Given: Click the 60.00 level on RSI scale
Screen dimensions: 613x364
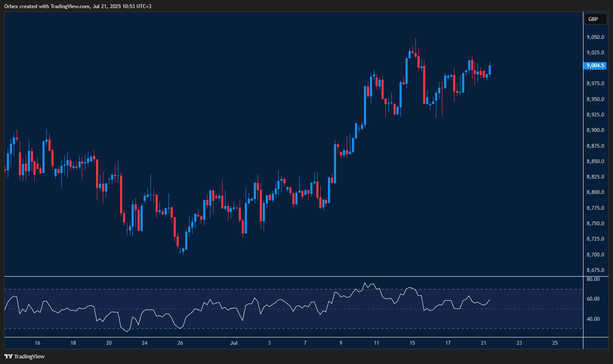Looking at the screenshot, I should pos(593,299).
